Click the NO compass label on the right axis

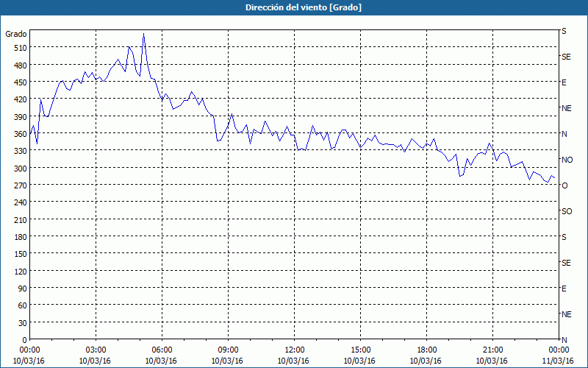point(567,160)
